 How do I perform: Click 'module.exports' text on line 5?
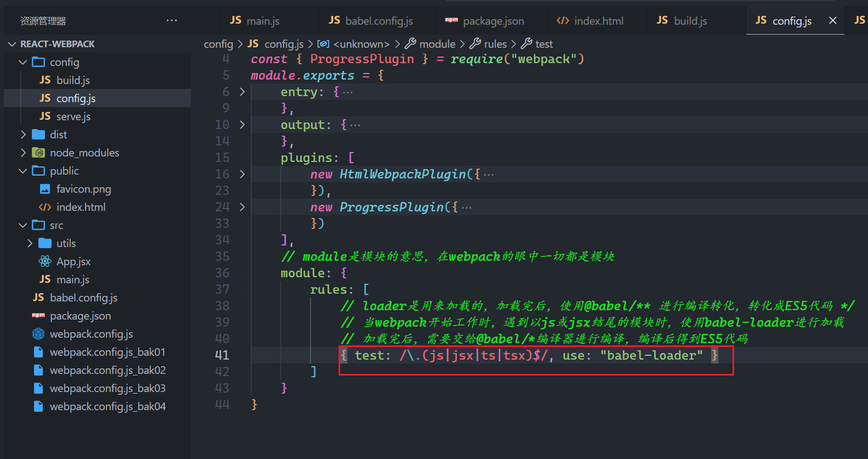click(x=302, y=75)
